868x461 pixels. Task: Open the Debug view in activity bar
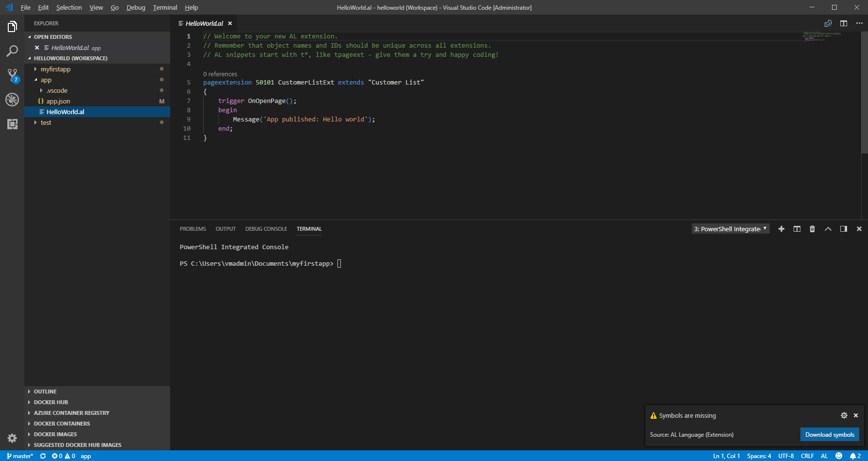click(x=12, y=100)
